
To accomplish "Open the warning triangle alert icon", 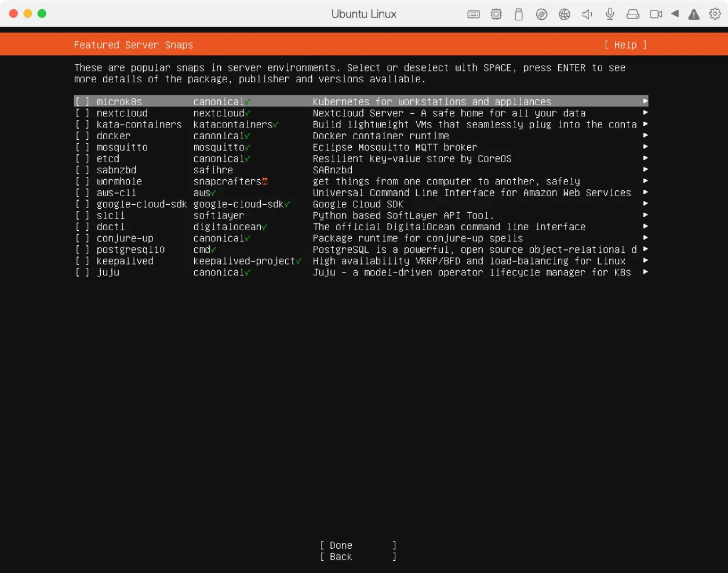I will pos(694,14).
